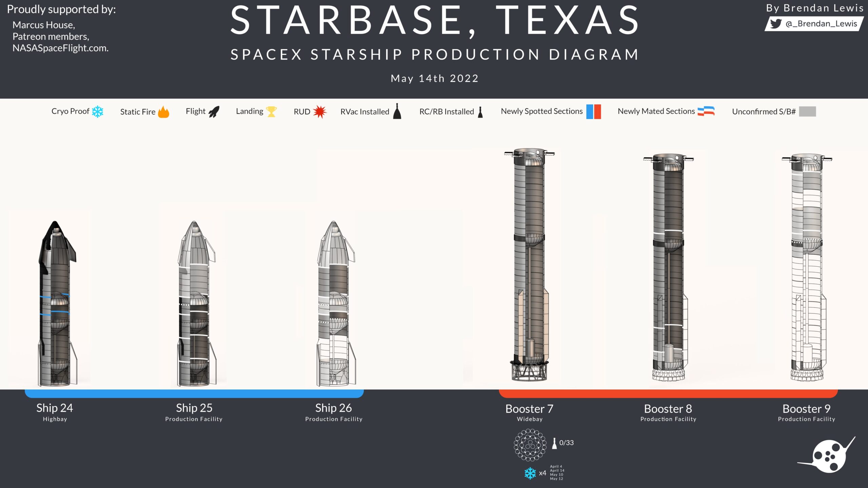Click the film reel logo in corner

pos(829,456)
